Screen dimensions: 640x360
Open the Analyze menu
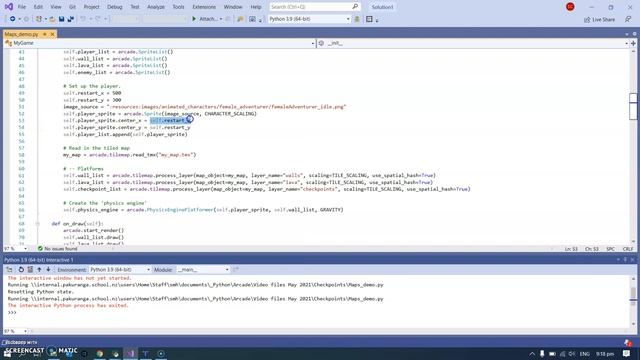tap(156, 7)
